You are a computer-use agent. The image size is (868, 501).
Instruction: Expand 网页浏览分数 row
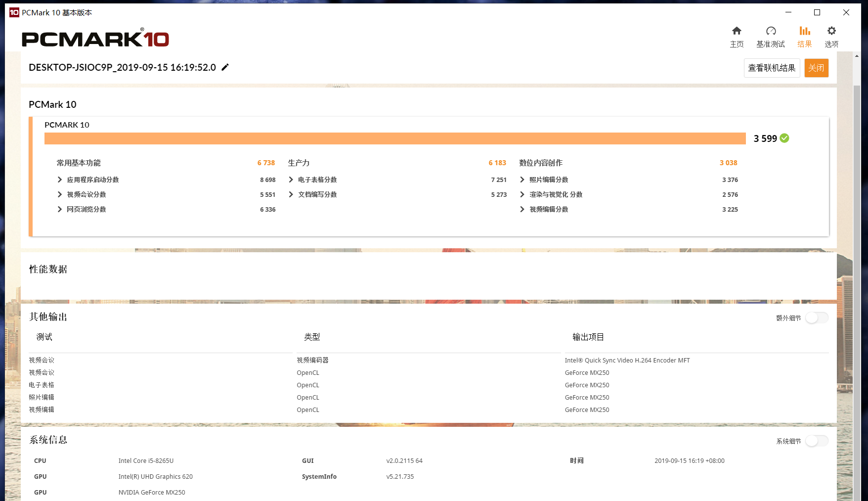(x=60, y=209)
